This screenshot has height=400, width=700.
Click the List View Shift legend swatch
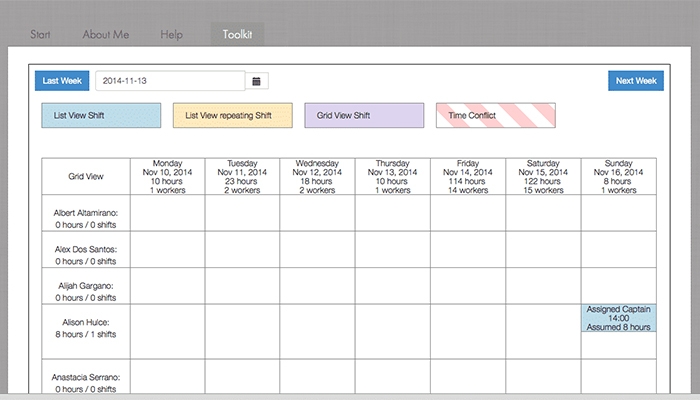(x=100, y=116)
